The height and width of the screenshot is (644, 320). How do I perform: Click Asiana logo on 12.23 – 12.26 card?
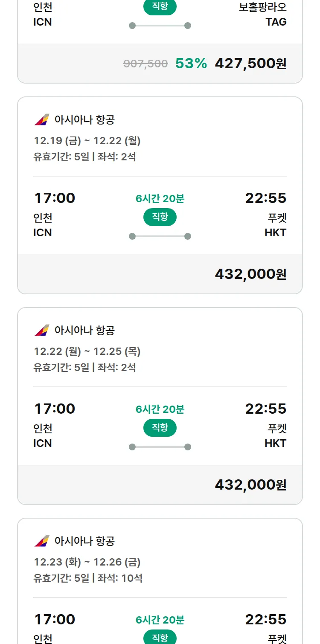click(42, 541)
